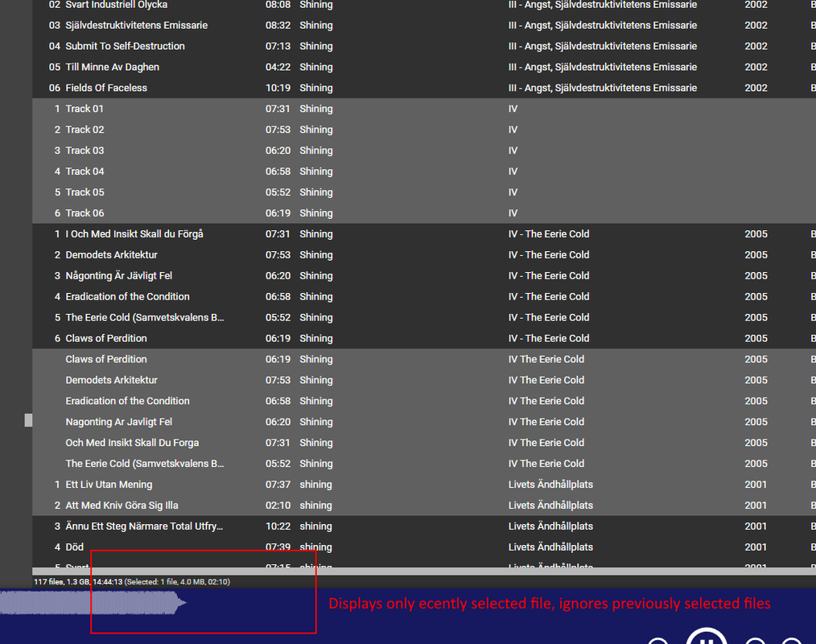Select the Track 01 row
This screenshot has width=816, height=644.
coord(424,109)
